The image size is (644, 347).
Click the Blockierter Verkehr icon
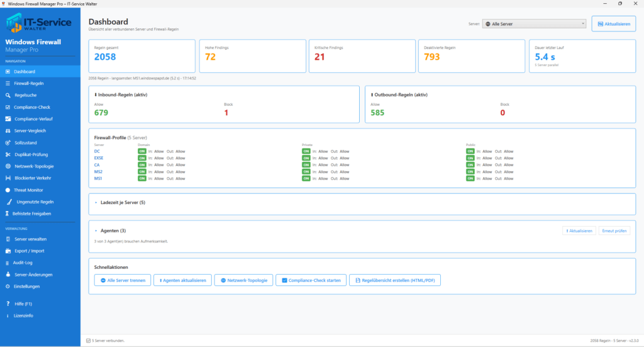coord(8,178)
